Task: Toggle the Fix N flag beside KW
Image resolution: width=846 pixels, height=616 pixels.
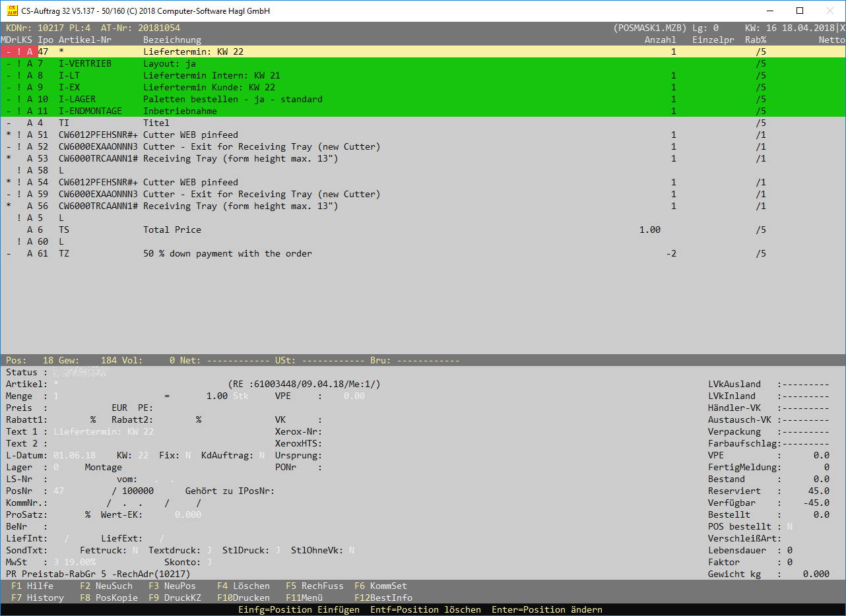Action: (x=187, y=455)
